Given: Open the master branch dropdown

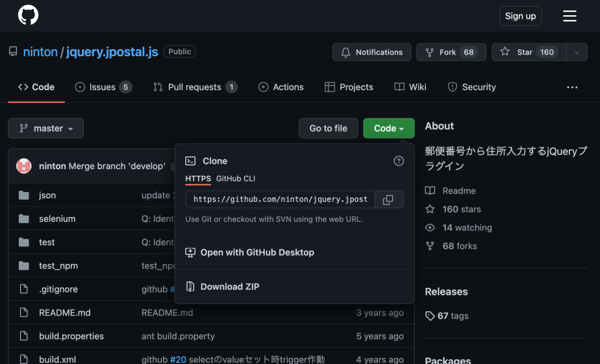Looking at the screenshot, I should pos(46,128).
